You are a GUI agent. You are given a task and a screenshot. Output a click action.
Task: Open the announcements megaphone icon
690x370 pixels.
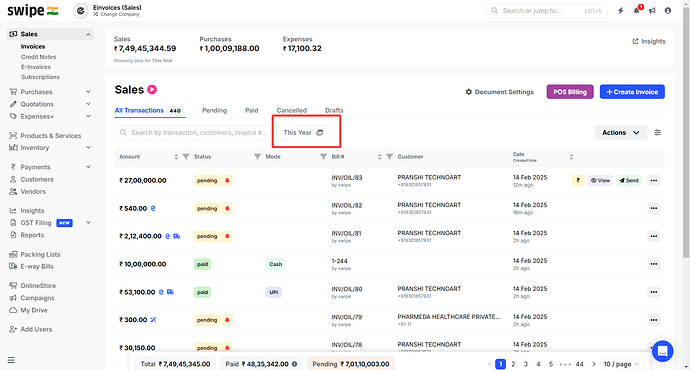652,11
